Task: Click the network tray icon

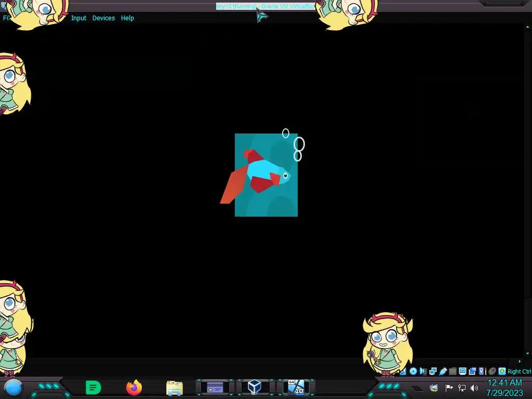Action: pos(462,388)
